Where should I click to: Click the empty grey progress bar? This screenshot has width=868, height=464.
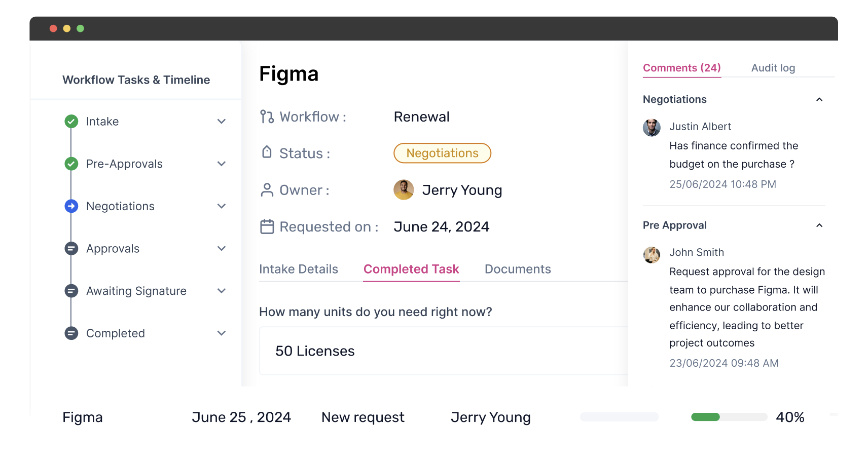pos(619,417)
